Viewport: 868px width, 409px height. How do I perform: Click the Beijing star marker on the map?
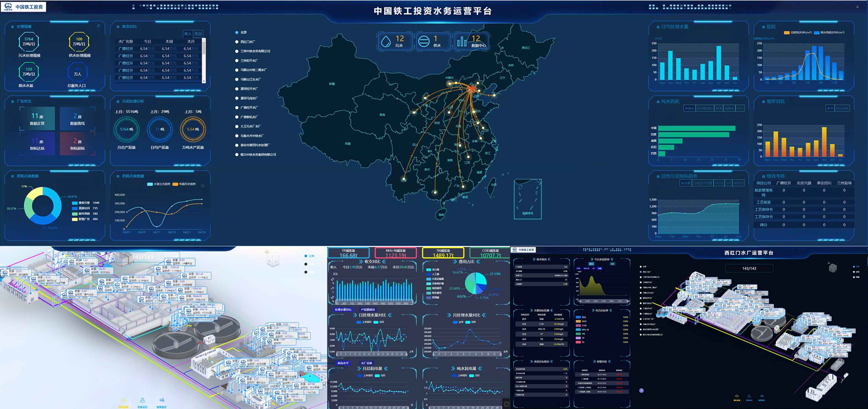point(472,89)
